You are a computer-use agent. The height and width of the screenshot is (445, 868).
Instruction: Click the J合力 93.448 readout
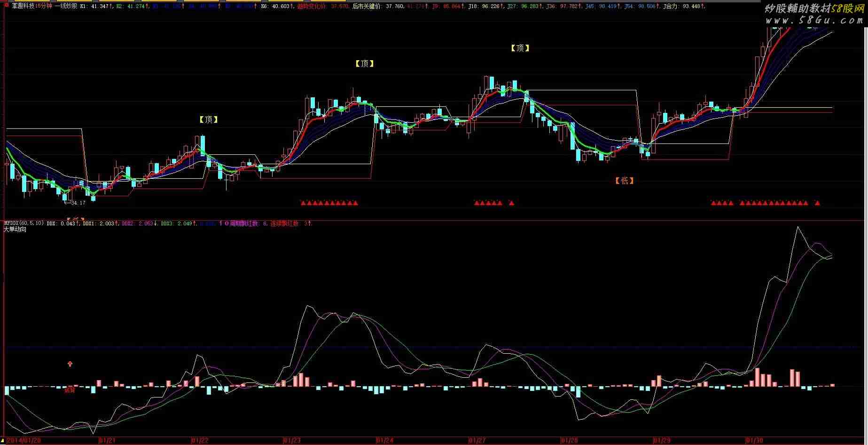pos(683,7)
